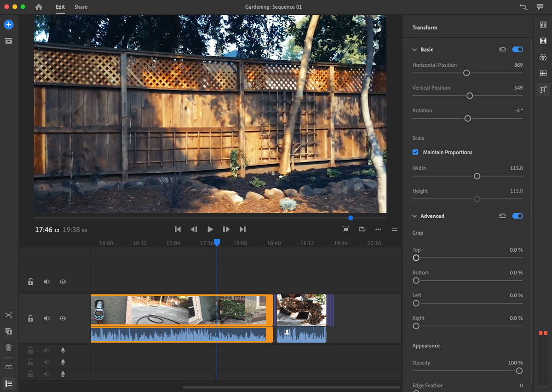Viewport: 552px width, 392px height.
Task: Select the mulch pile video clip
Action: (x=301, y=310)
